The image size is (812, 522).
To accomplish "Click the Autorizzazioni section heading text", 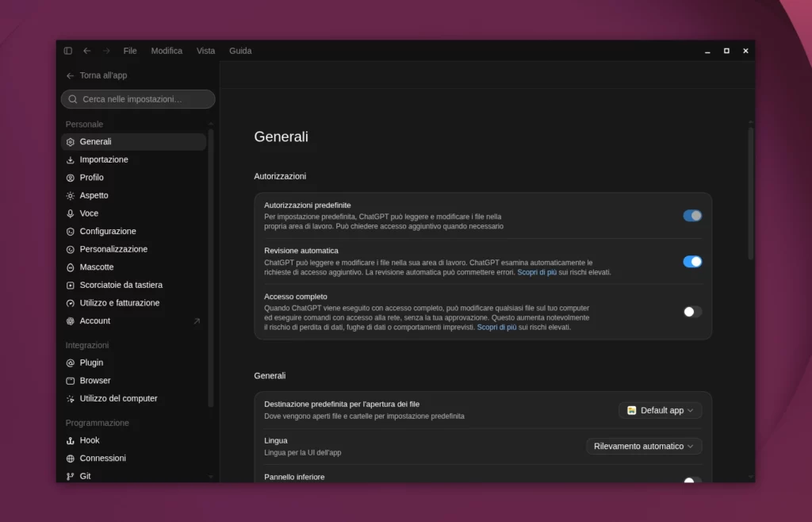I will (280, 176).
